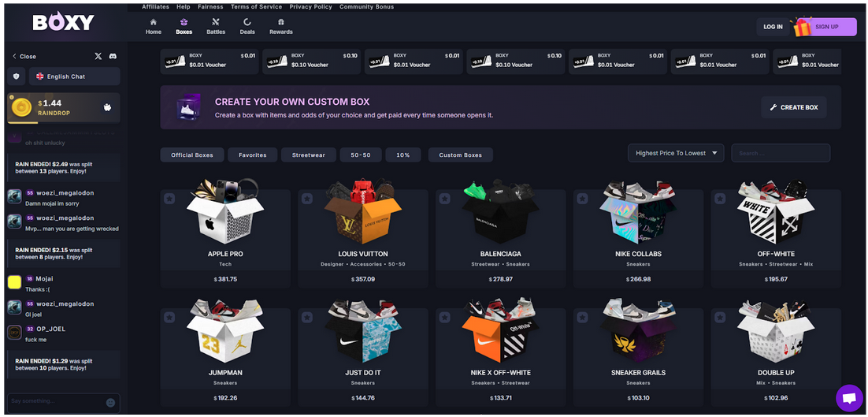Click the piggy bank icon on Raindrop
Viewport: 868px width, 417px height.
coord(107,107)
